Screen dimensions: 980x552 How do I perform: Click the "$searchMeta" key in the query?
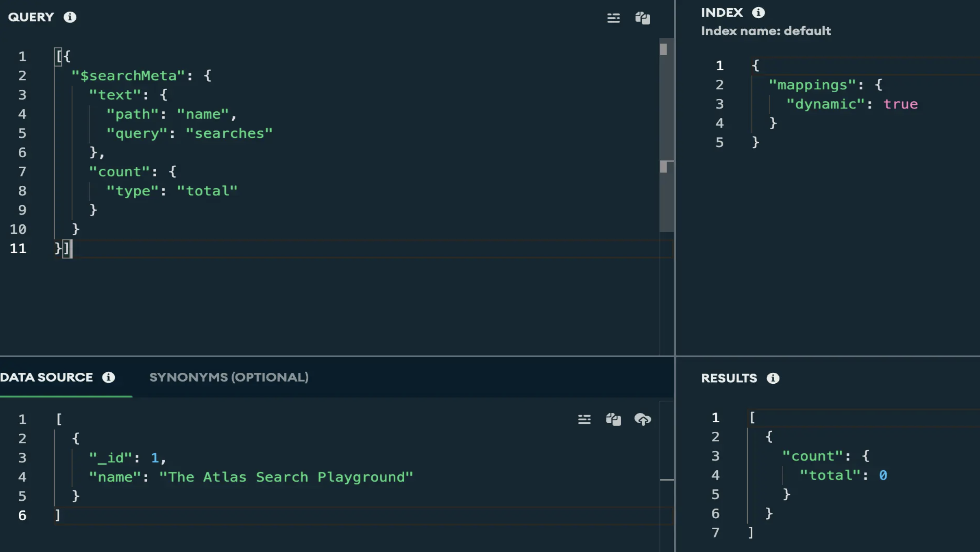[128, 76]
